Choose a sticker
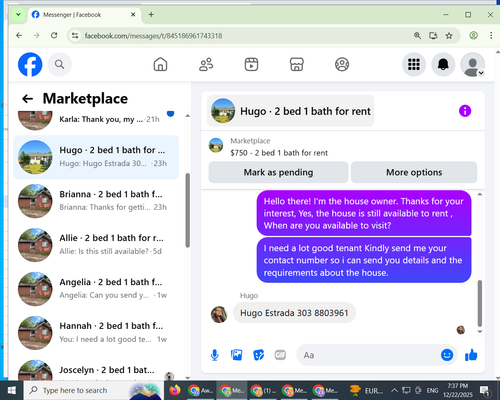500x400 pixels. [x=259, y=355]
